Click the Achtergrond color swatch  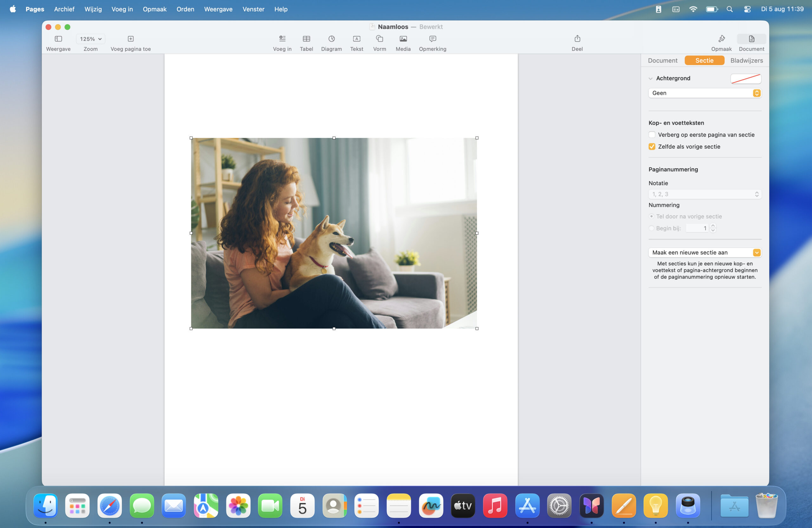(x=745, y=78)
